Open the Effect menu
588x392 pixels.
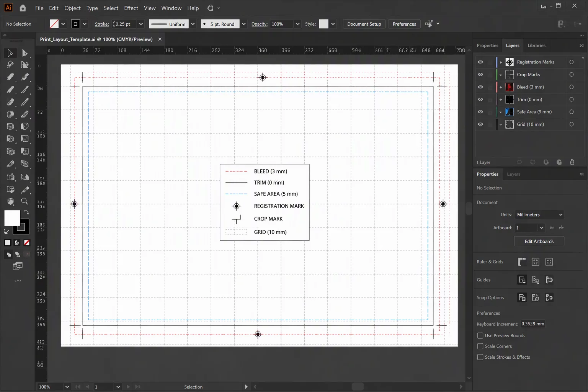coord(131,8)
